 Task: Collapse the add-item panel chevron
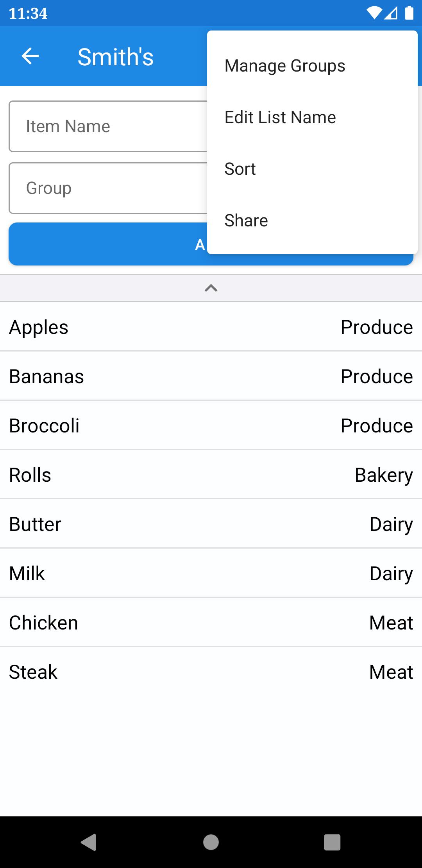click(211, 288)
